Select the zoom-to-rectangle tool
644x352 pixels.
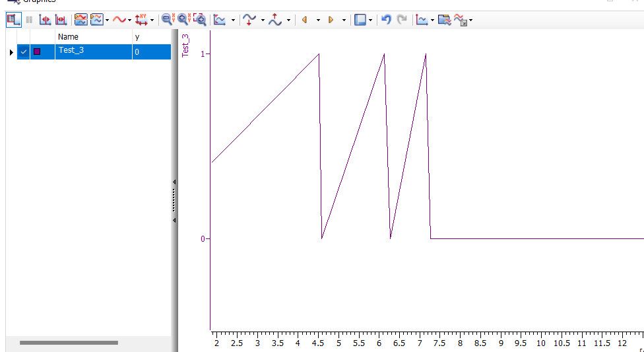click(199, 20)
